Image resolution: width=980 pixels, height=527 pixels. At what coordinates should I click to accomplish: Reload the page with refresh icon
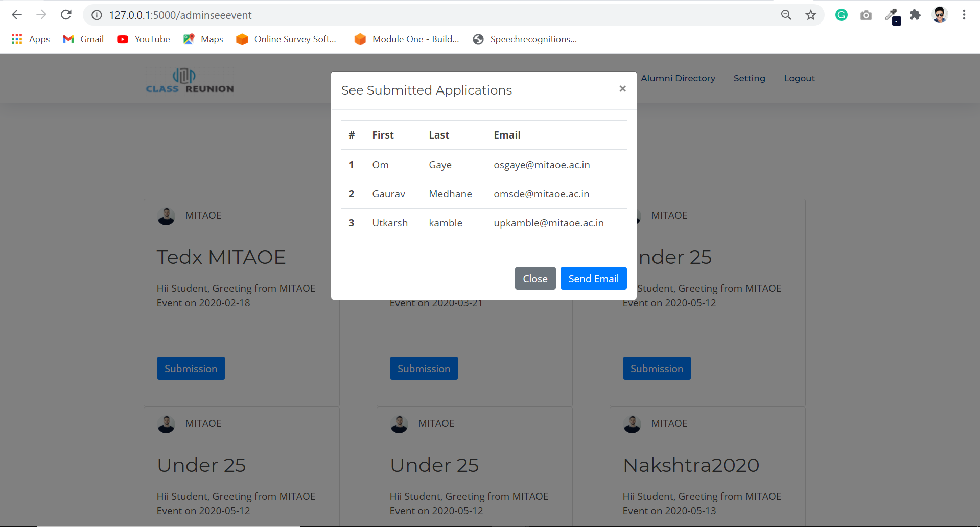[66, 15]
